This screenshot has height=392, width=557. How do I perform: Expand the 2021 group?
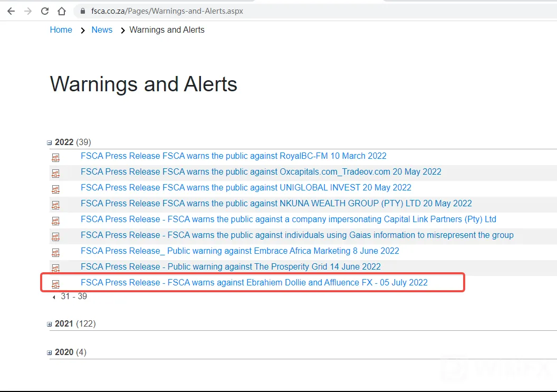coord(50,324)
